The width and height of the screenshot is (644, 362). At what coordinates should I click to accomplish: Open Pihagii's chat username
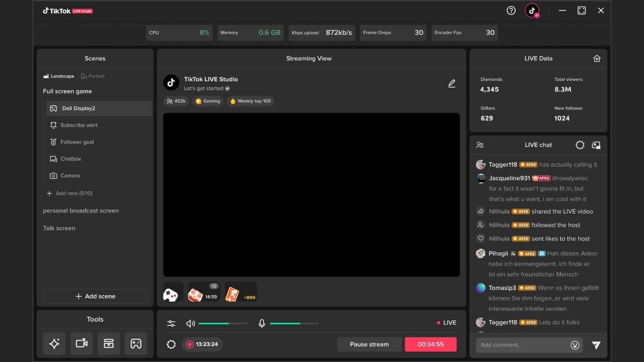[x=498, y=253]
